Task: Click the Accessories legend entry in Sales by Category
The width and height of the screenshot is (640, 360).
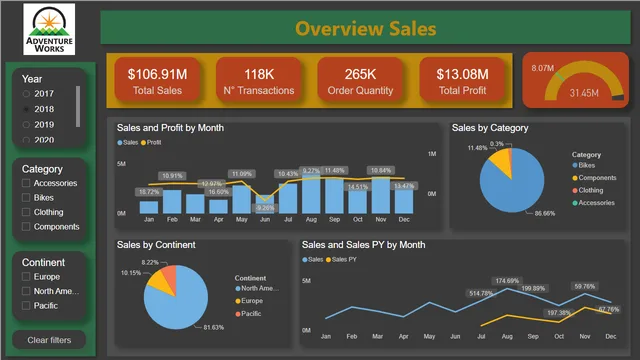Action: click(593, 203)
